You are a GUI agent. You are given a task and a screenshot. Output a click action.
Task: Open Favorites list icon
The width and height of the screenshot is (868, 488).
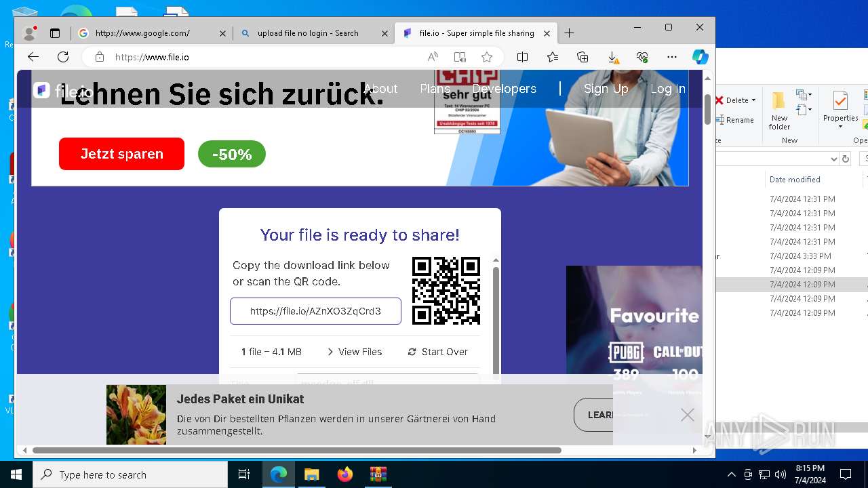pyautogui.click(x=553, y=57)
